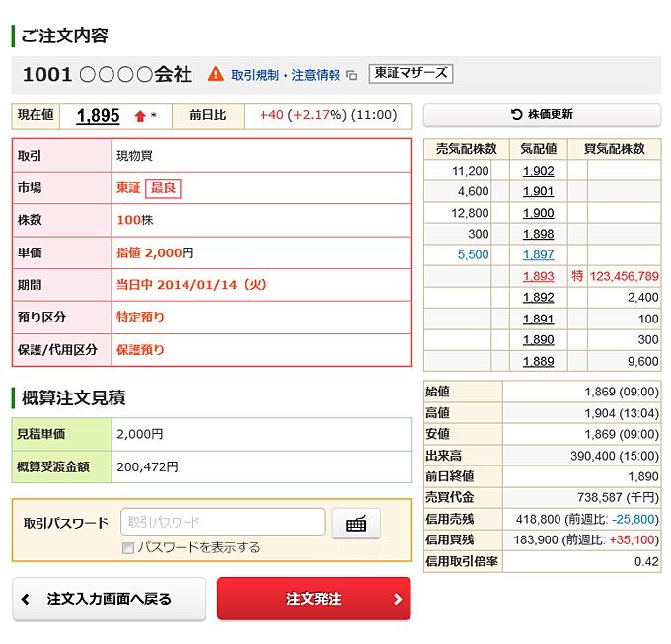671x644 pixels.
Task: Click quote price 1,900 in order book
Action: pos(538,213)
